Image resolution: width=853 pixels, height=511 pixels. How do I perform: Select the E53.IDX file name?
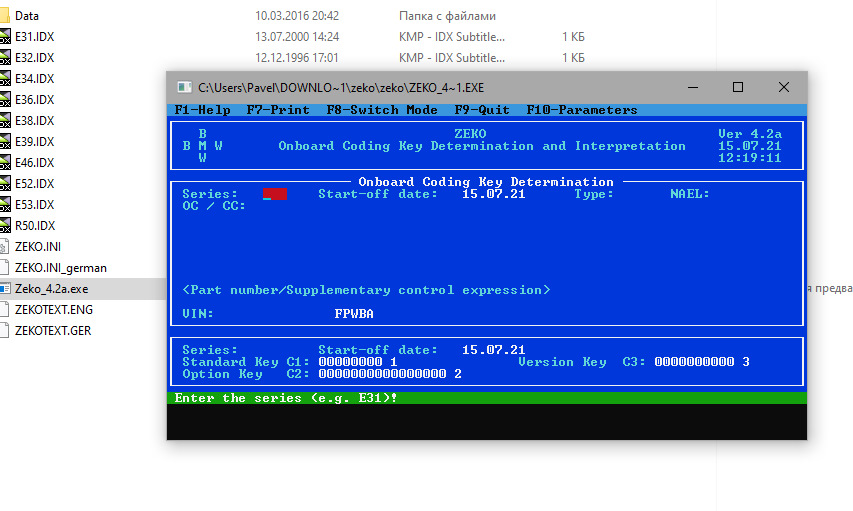[34, 205]
